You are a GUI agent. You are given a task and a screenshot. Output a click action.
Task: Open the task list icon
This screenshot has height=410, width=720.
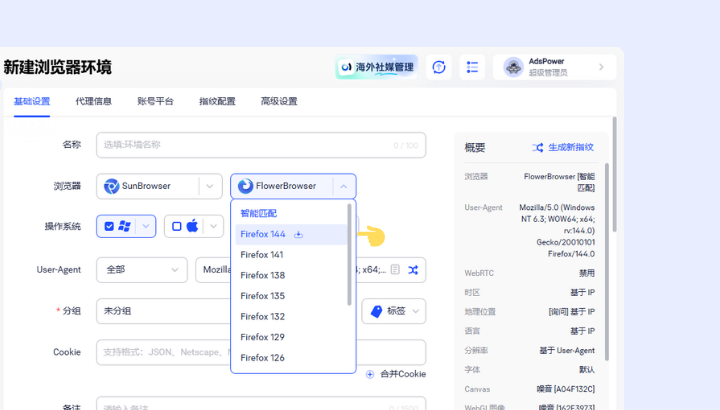472,67
